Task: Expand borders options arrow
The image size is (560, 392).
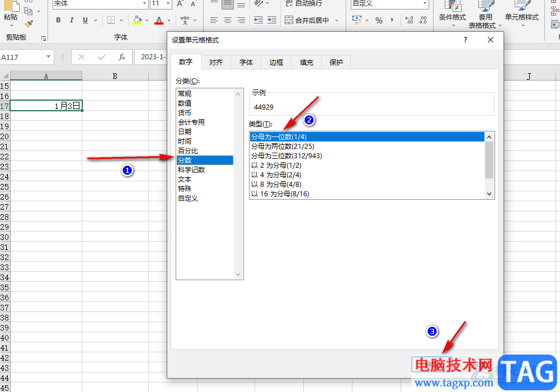Action: pyautogui.click(x=121, y=20)
